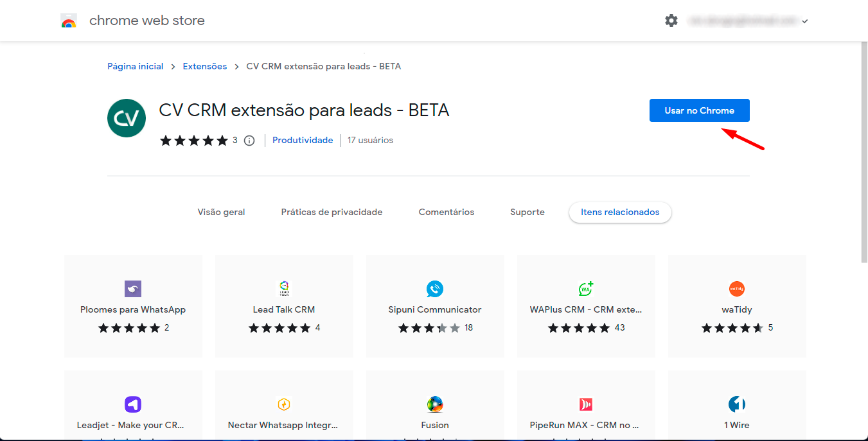Open WAPlus CRM title text
Image resolution: width=868 pixels, height=441 pixels.
click(x=586, y=309)
